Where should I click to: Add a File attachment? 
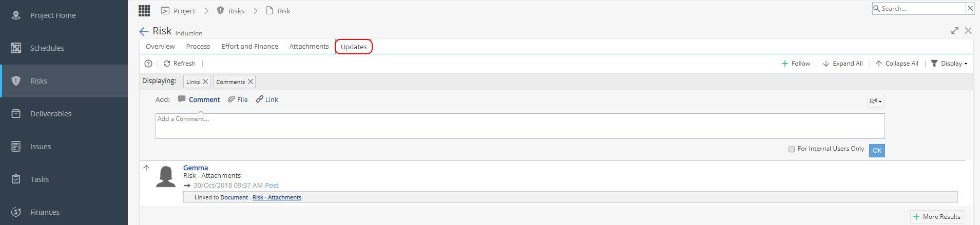[x=238, y=99]
